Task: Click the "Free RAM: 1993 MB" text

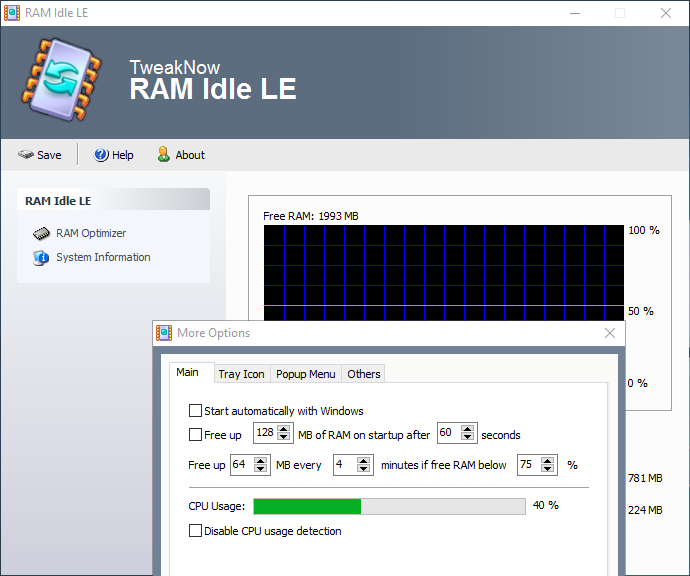Action: point(311,216)
